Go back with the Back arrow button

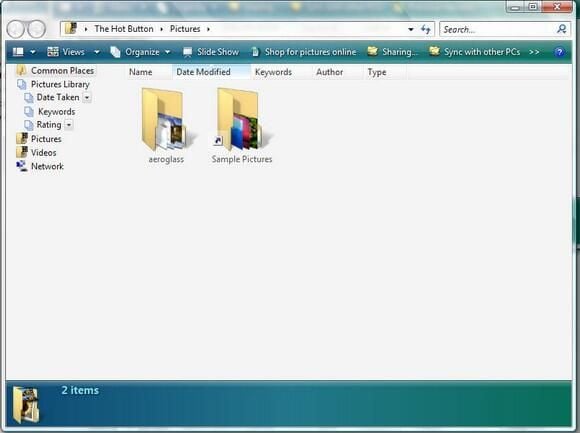tap(16, 29)
